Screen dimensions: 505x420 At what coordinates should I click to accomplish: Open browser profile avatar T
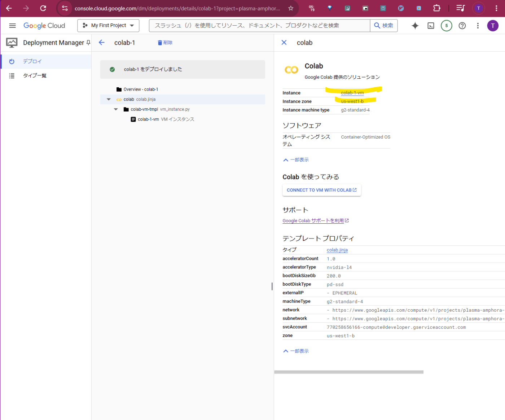pos(479,8)
